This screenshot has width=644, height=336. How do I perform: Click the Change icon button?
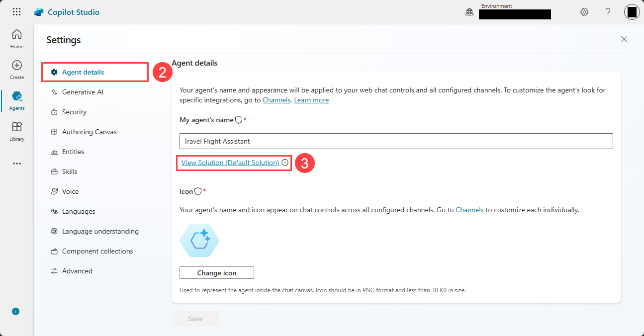(x=217, y=273)
